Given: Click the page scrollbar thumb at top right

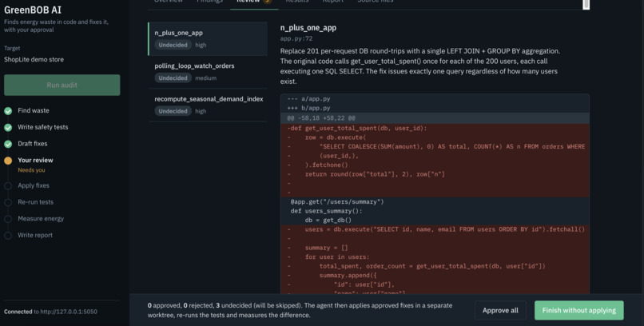Looking at the screenshot, I should [586, 4].
